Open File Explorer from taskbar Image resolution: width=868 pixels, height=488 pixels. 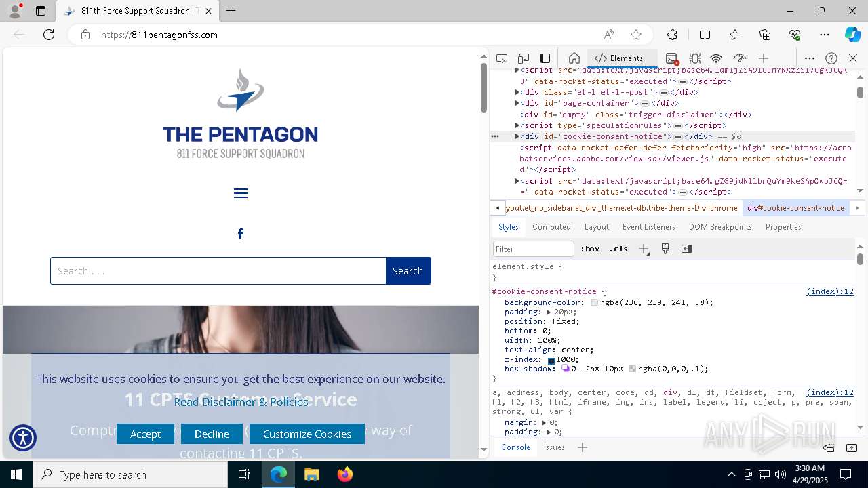[x=312, y=474]
